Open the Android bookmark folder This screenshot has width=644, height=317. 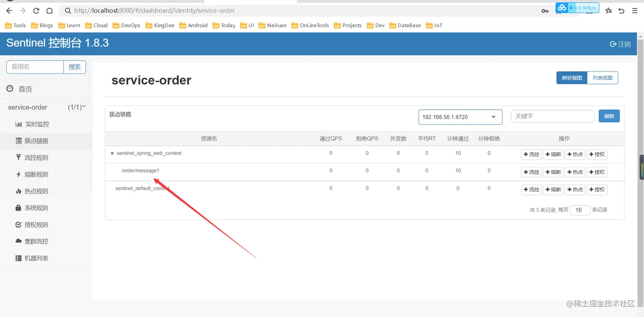click(x=194, y=25)
